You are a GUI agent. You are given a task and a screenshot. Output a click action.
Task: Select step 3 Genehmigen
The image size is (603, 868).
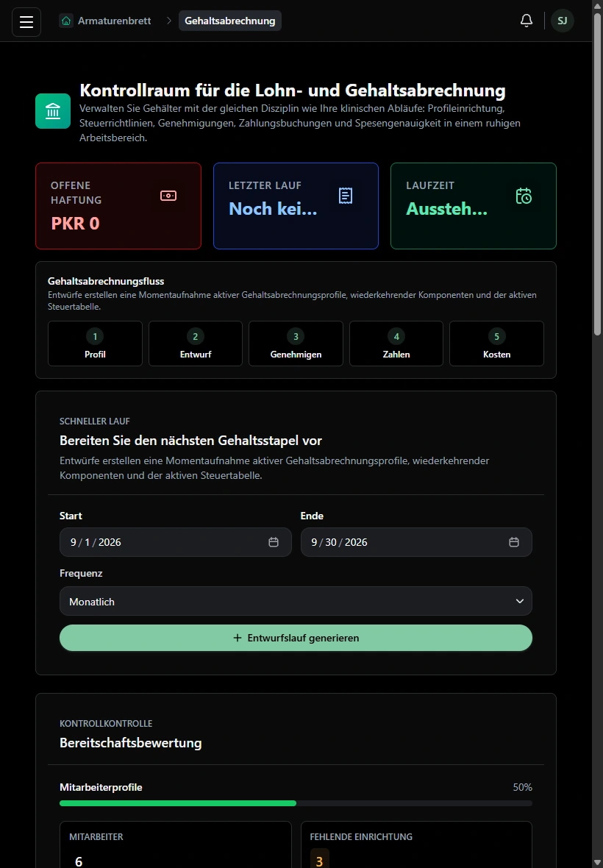click(x=296, y=344)
